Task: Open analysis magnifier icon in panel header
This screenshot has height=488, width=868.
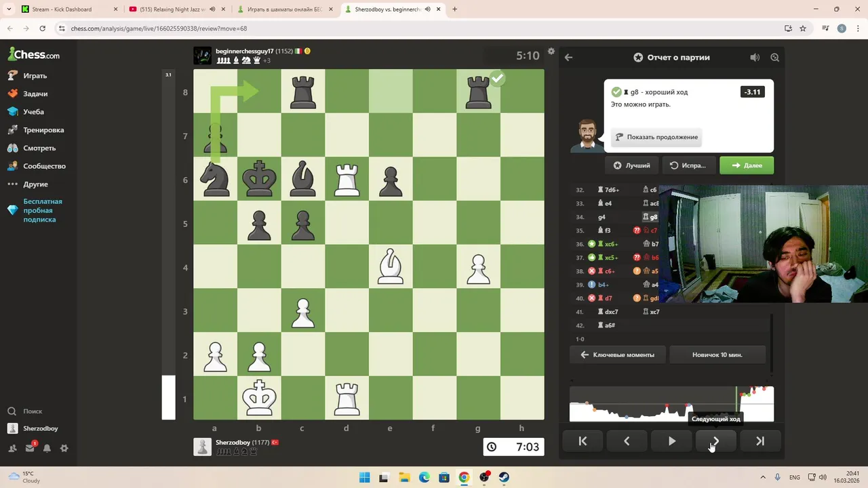Action: [x=775, y=58]
